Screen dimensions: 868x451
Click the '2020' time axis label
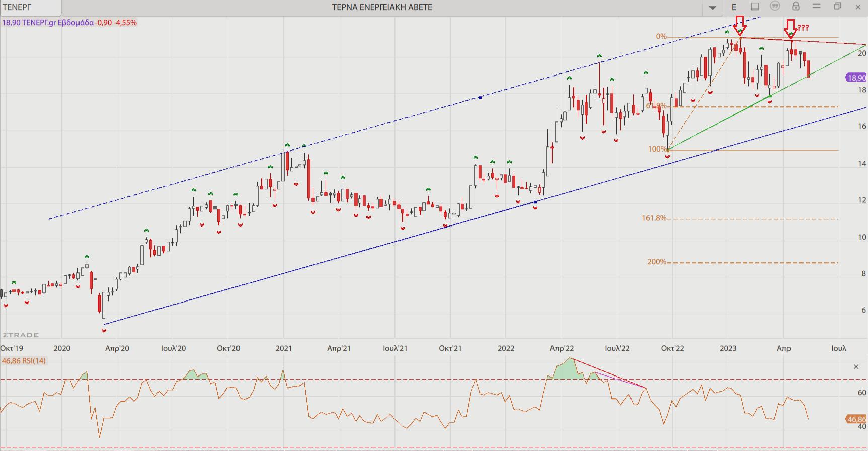pyautogui.click(x=62, y=348)
